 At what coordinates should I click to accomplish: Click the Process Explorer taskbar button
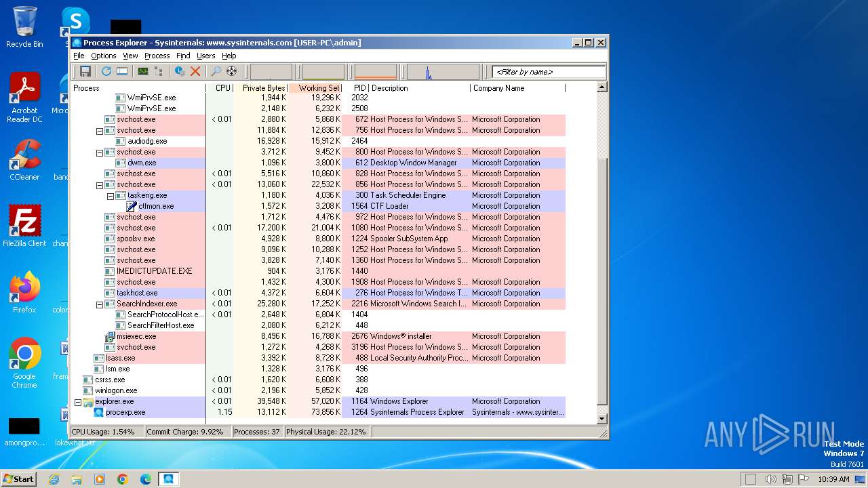point(168,479)
